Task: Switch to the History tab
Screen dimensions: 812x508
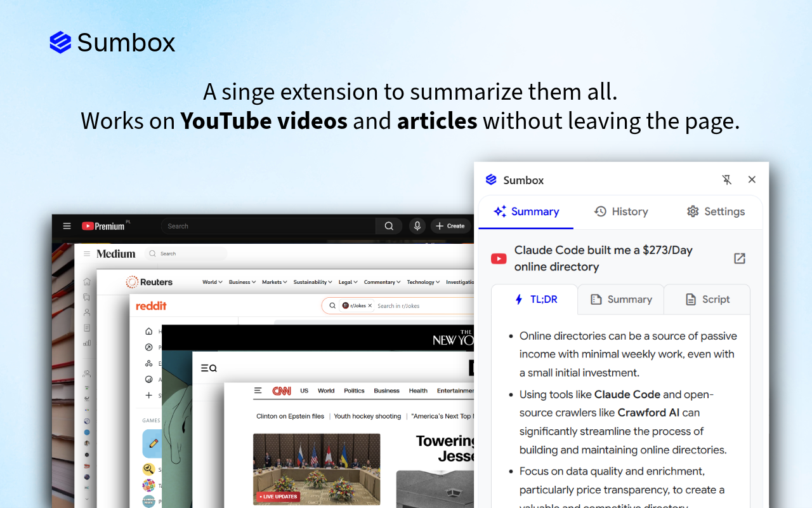Action: (x=620, y=211)
